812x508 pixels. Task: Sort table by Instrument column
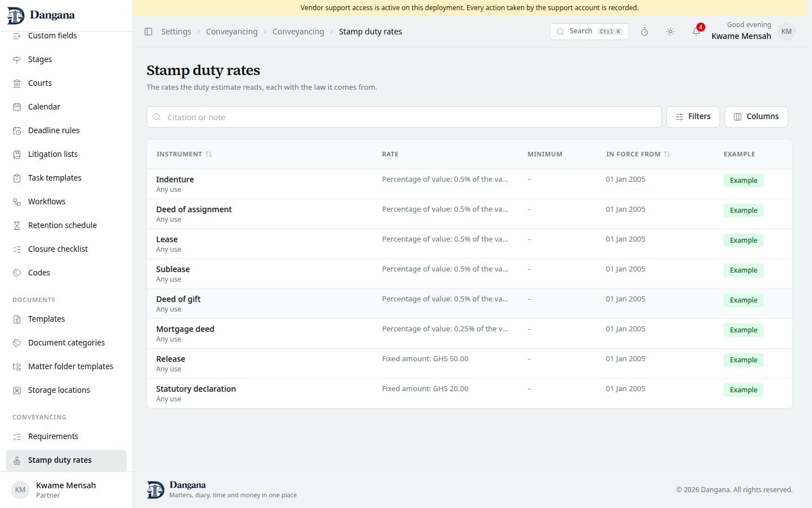point(184,154)
